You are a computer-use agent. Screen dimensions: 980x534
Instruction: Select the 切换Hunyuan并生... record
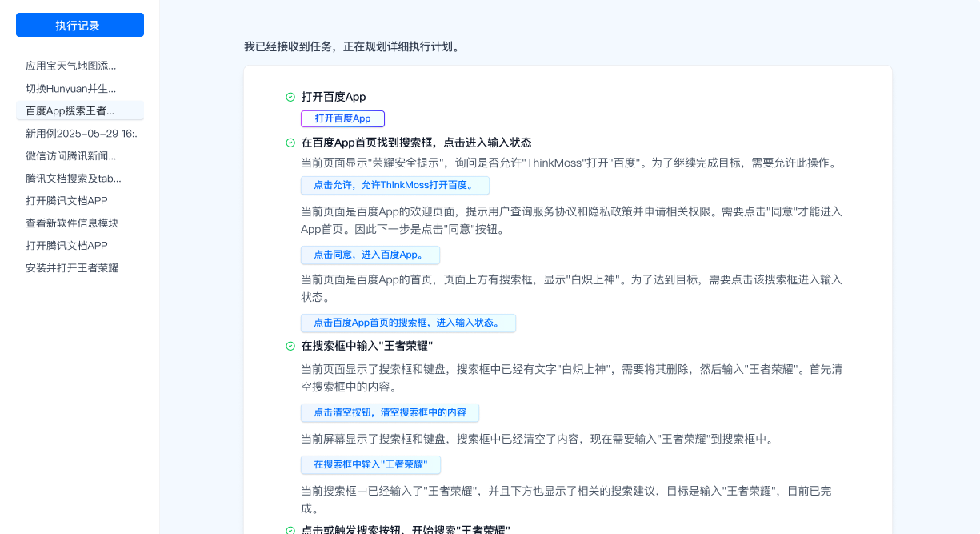pos(70,88)
